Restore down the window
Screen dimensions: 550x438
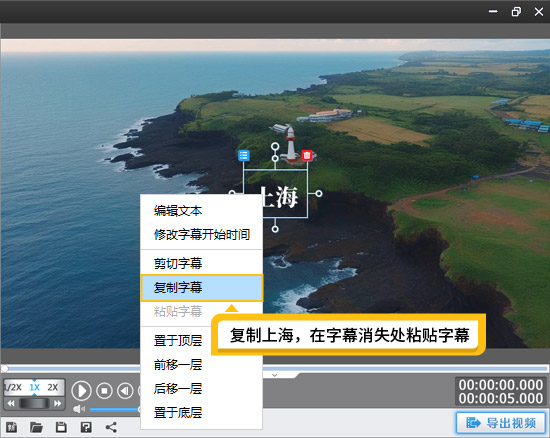tap(516, 12)
